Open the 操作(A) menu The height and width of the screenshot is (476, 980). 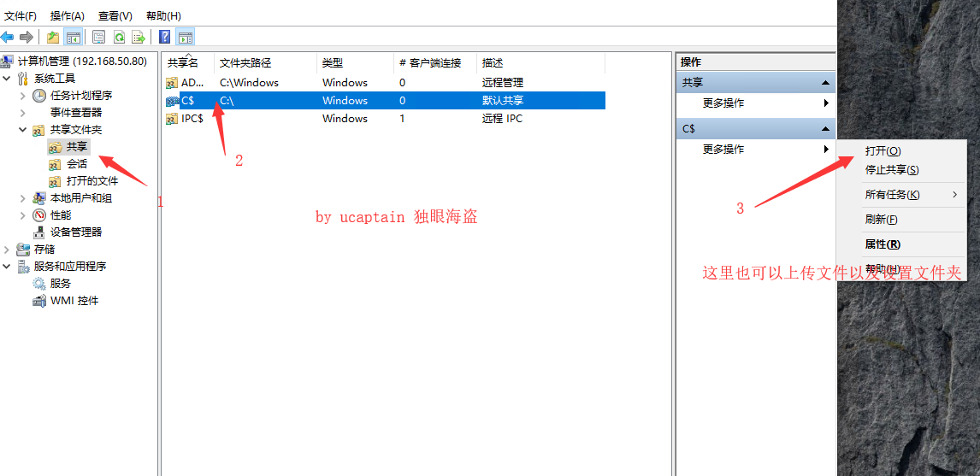[68, 15]
